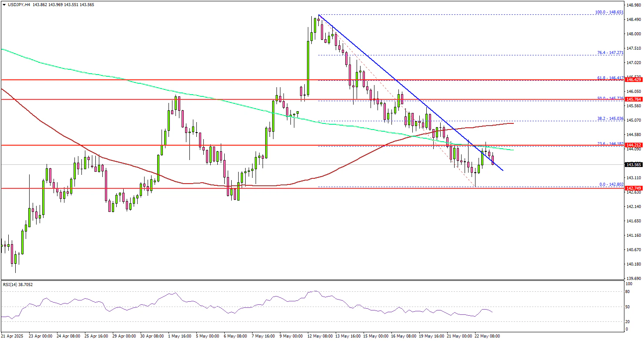
Task: Click the 148.980 price scale label
Action: pos(634,5)
